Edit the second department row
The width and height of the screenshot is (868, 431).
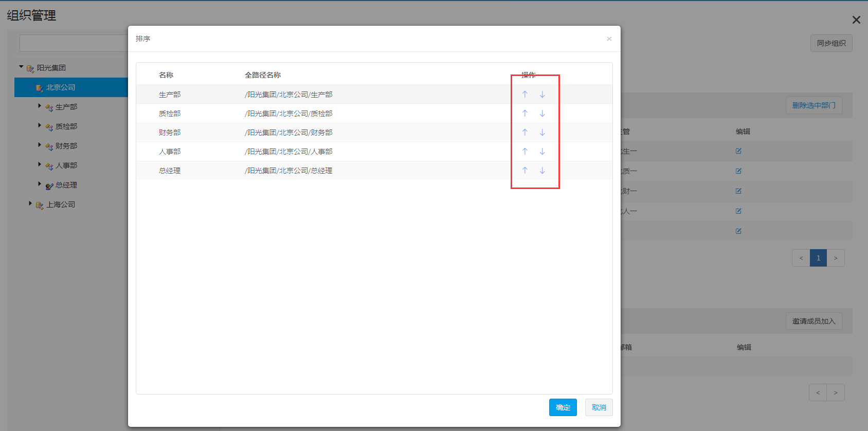[x=738, y=171]
